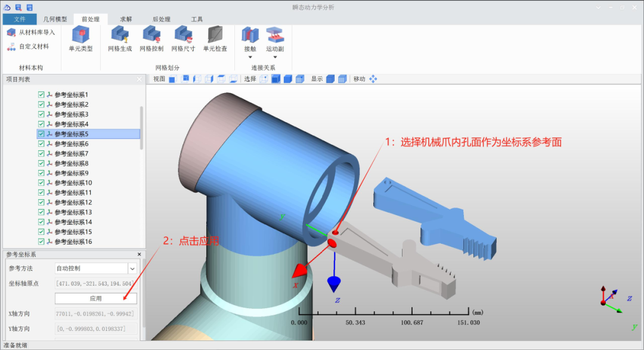Expand the 运动副 dropdown arrow
The height and width of the screenshot is (350, 644).
pos(275,57)
